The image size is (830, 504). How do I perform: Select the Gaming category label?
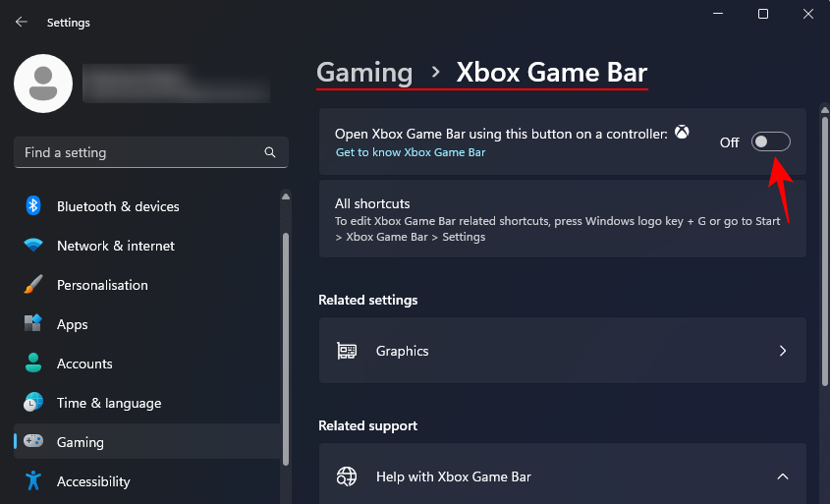click(x=81, y=442)
